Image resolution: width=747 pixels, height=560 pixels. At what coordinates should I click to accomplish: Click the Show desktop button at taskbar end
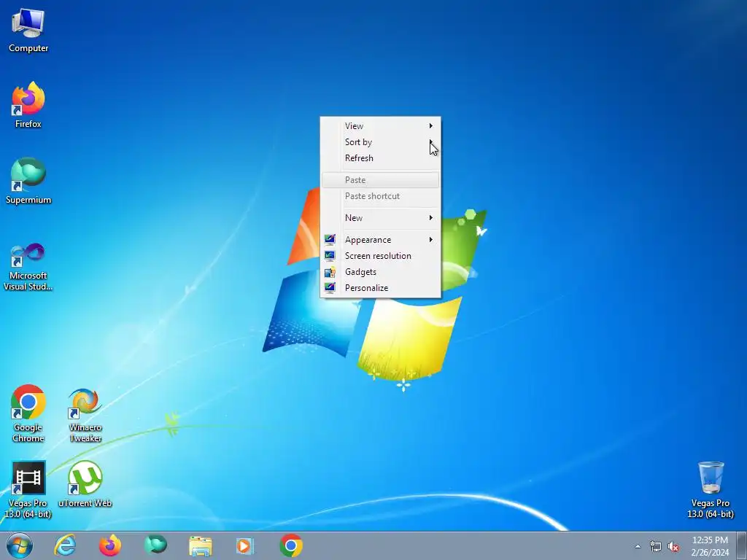[742, 545]
